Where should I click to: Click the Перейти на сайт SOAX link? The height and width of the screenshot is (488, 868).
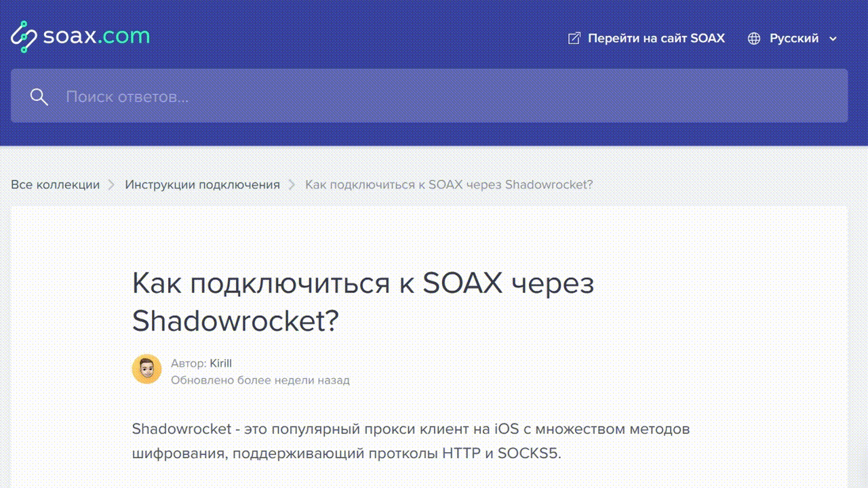656,38
